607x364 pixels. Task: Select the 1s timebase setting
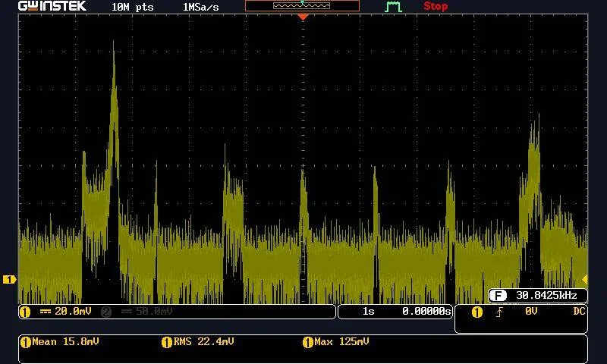click(368, 312)
